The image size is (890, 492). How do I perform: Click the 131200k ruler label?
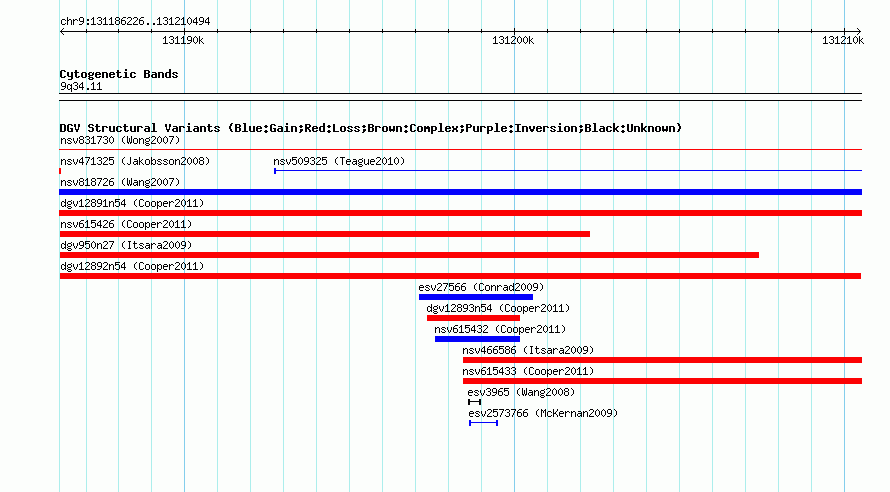(x=513, y=40)
